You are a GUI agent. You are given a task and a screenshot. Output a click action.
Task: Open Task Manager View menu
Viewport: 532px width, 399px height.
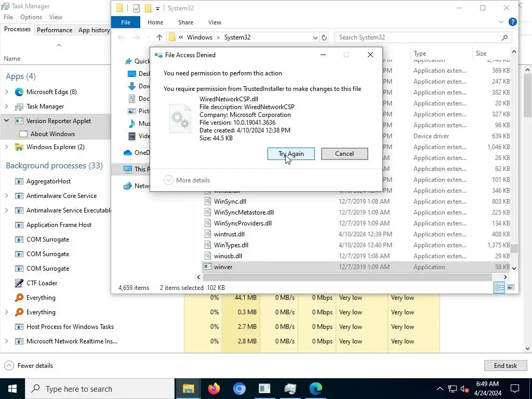[56, 17]
